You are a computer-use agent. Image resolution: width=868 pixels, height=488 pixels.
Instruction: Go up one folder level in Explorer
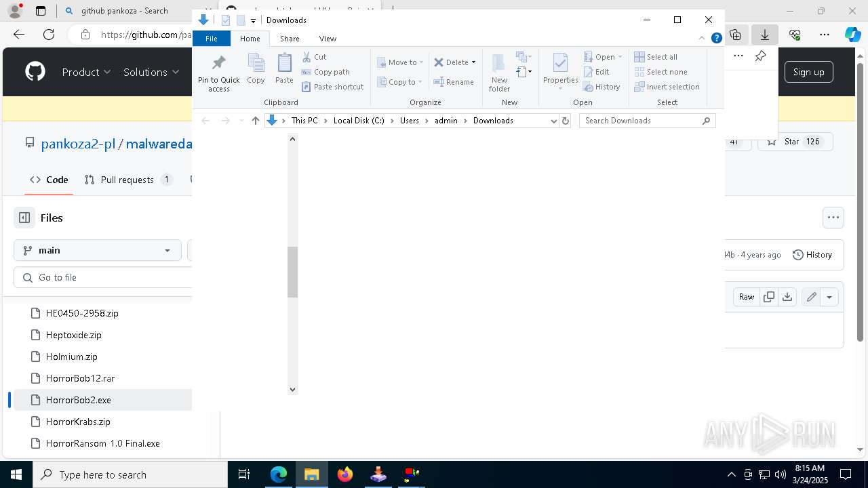click(256, 121)
